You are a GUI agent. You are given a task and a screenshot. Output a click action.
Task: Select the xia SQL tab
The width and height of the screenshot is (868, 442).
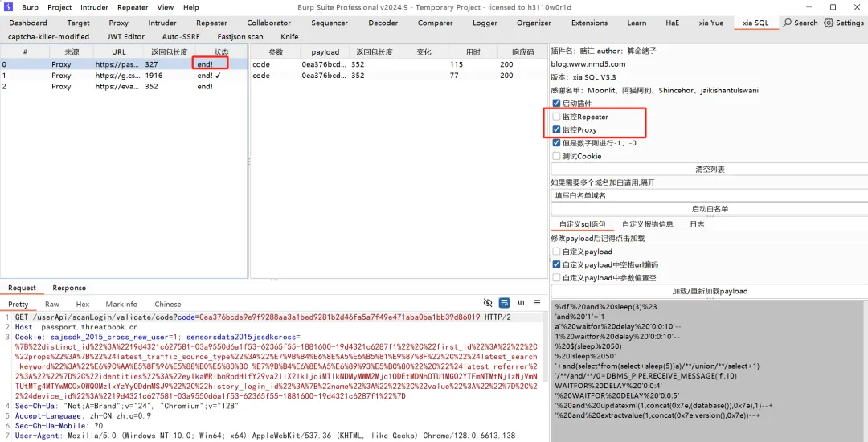point(755,23)
